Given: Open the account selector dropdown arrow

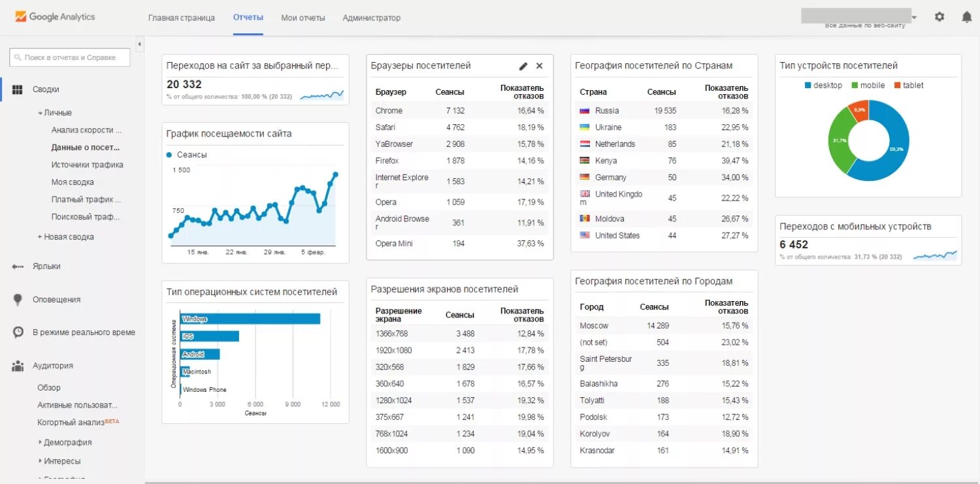Looking at the screenshot, I should [915, 18].
